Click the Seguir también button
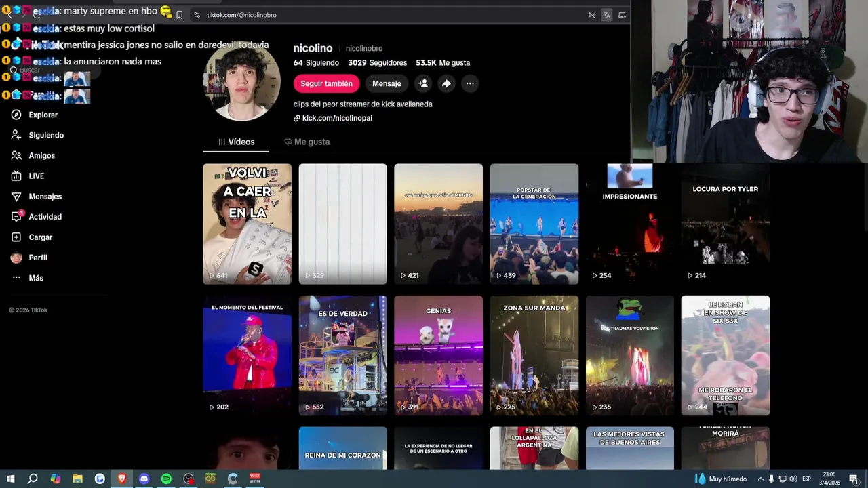Viewport: 868px width, 488px height. pos(326,83)
